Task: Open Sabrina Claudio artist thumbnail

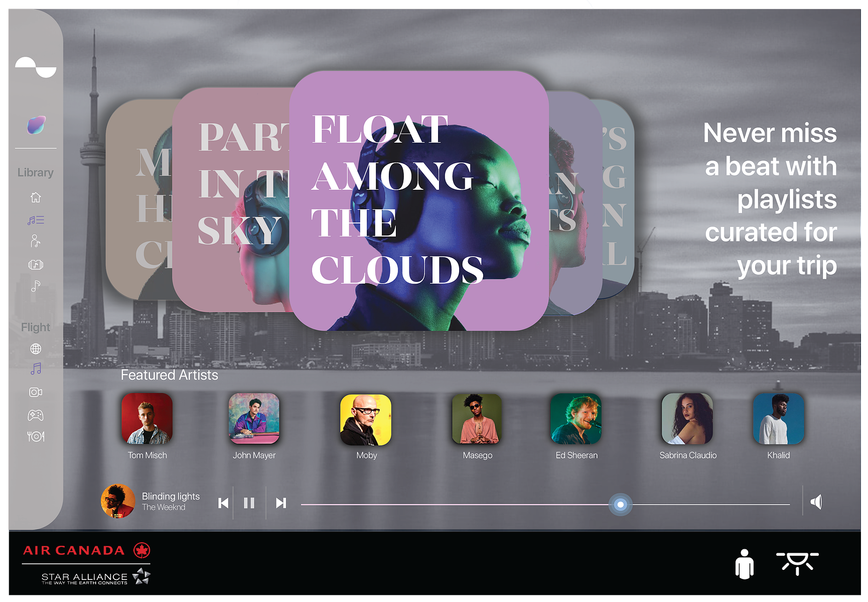Action: [687, 419]
